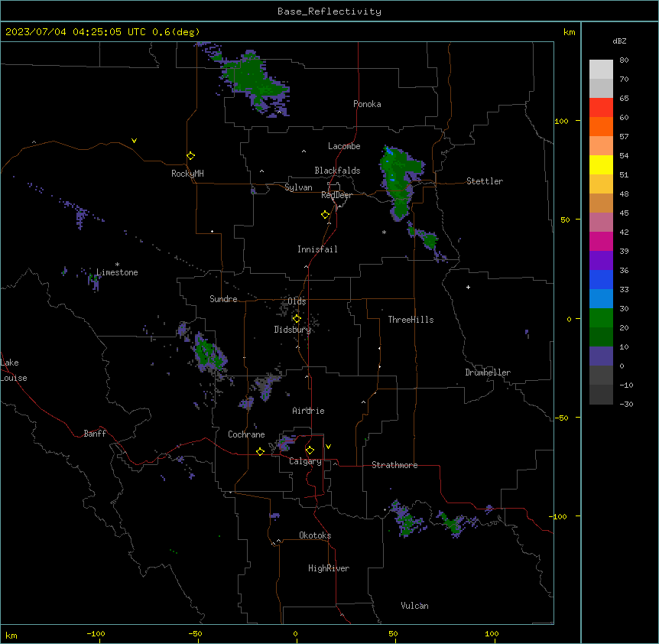Click the yellow V marker east of Calgary
The width and height of the screenshot is (659, 644).
(x=328, y=447)
